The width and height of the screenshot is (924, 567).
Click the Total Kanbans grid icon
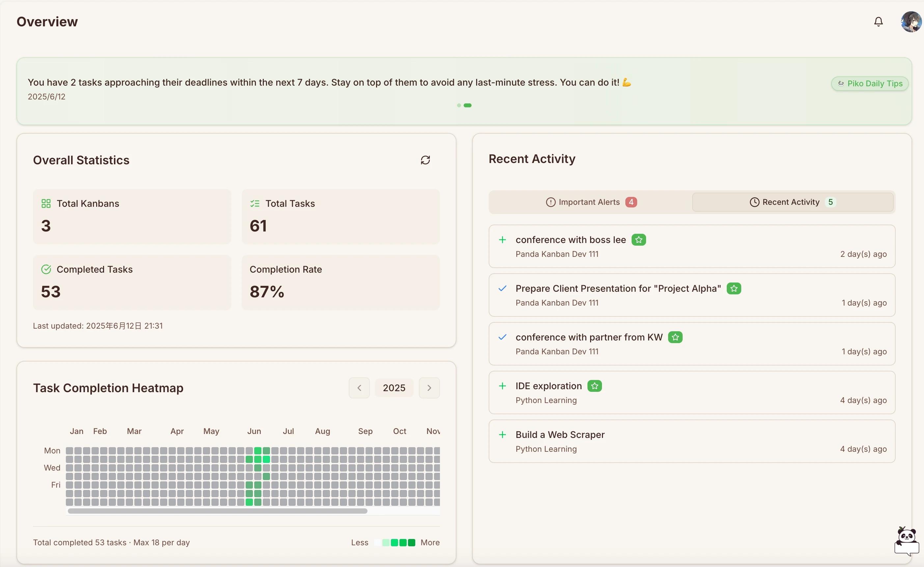[46, 203]
